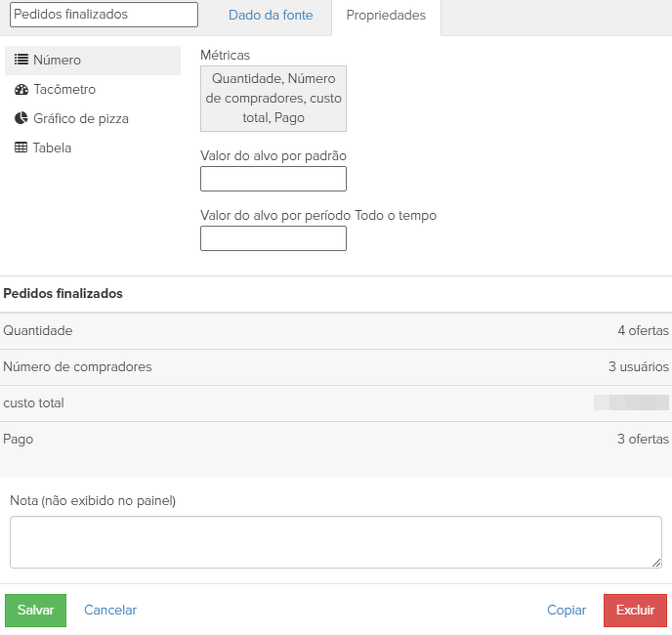Click the Gráfico de pizza icon

coord(21,119)
